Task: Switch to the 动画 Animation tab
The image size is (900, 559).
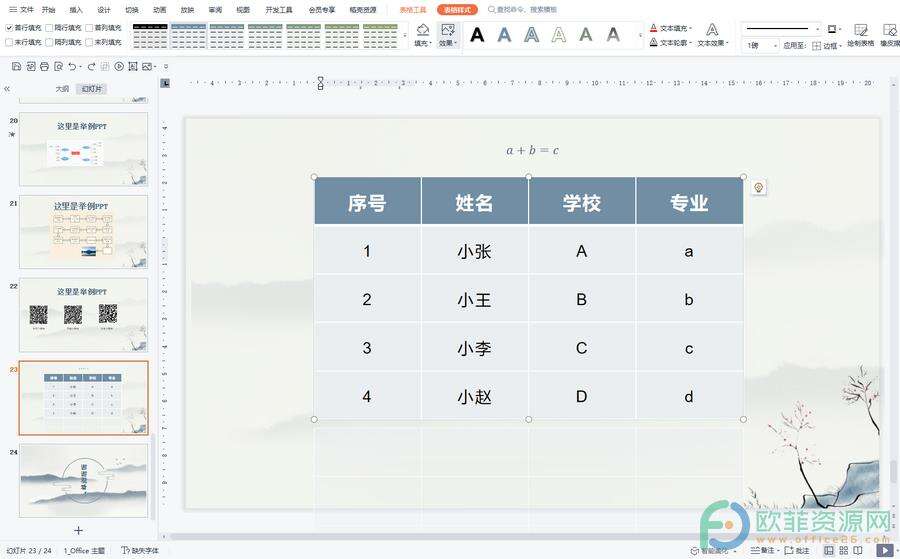Action: 160,10
